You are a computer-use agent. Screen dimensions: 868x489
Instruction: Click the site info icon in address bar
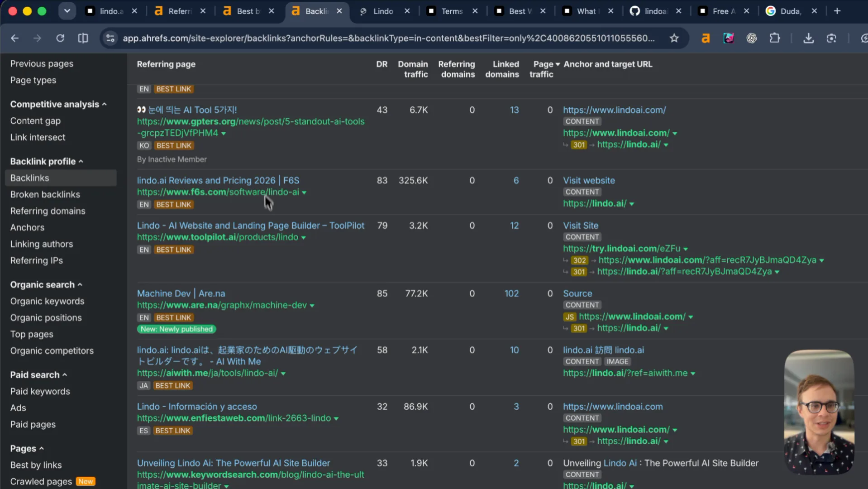110,38
